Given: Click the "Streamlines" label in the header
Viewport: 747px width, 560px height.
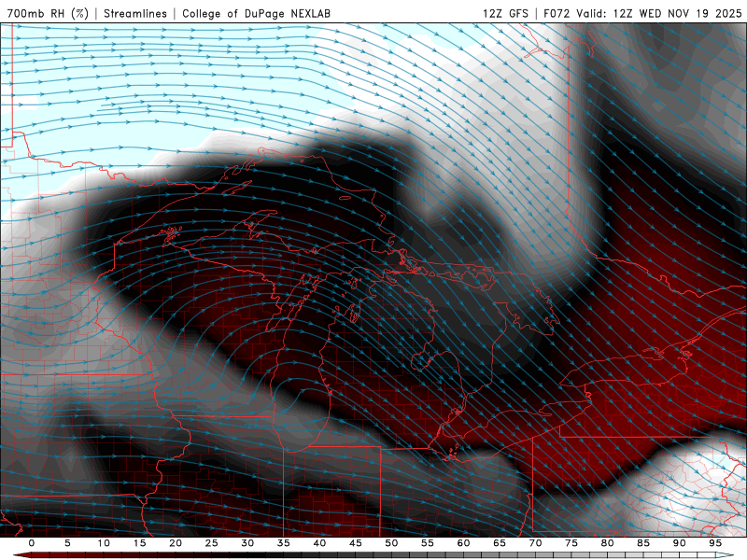Looking at the screenshot, I should coord(135,13).
